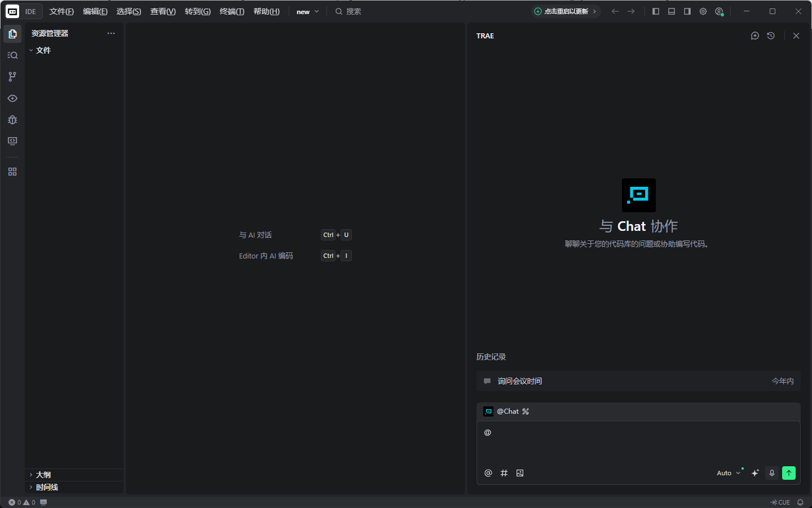This screenshot has width=812, height=508.
Task: Click the IDE mode label beside the logo
Action: pos(30,11)
